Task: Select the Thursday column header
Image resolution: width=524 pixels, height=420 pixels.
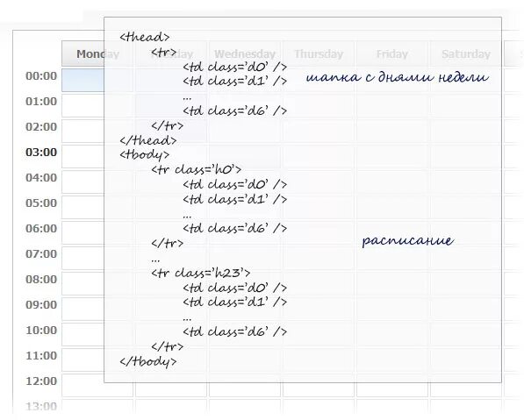Action: (319, 53)
